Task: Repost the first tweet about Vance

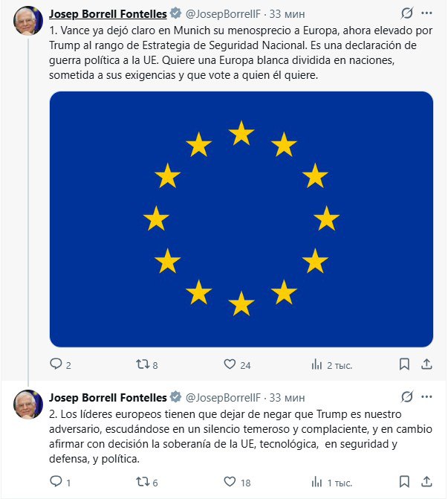Action: pos(140,364)
